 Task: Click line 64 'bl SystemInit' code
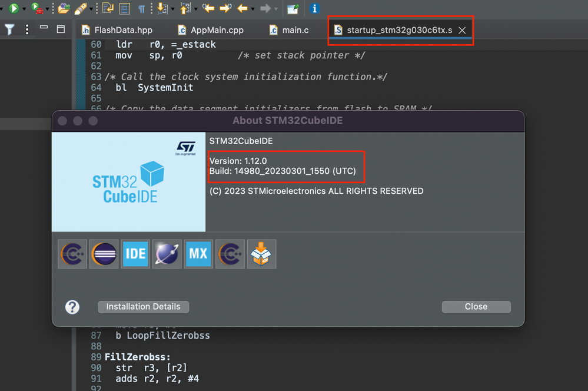click(x=154, y=88)
